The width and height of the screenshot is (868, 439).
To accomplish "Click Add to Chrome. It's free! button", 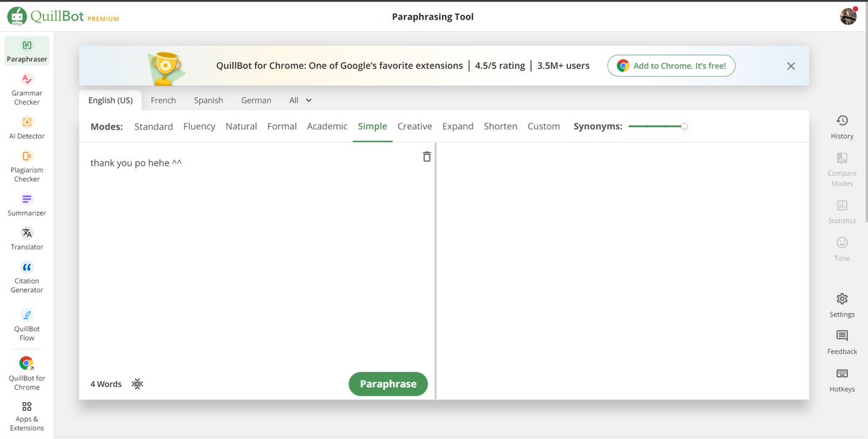I will coord(671,66).
